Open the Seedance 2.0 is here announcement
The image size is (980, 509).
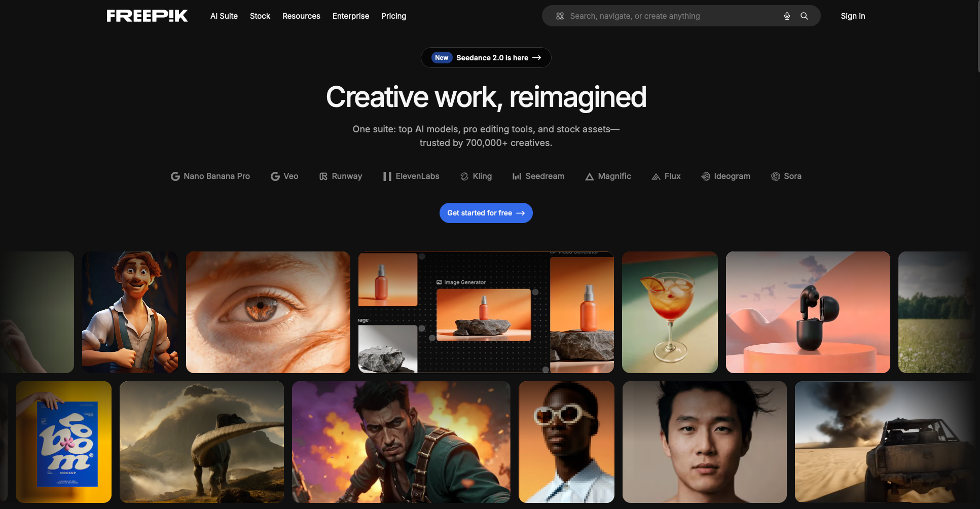(x=486, y=58)
